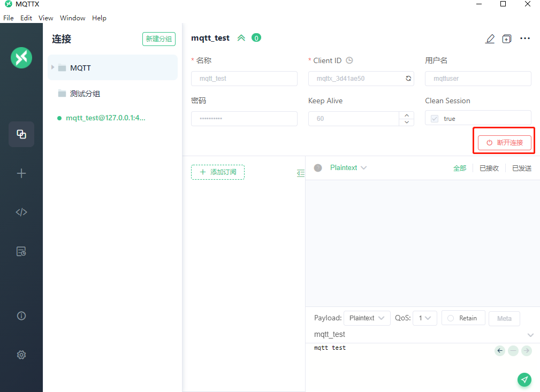This screenshot has height=392, width=540.
Task: Toggle the Retain radio option
Action: (451, 318)
